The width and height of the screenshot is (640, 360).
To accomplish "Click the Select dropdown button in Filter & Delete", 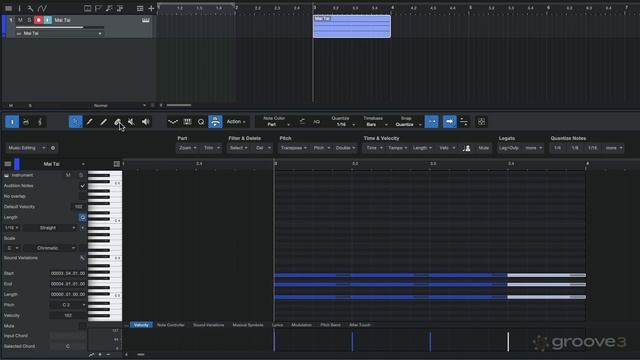I will (x=238, y=148).
